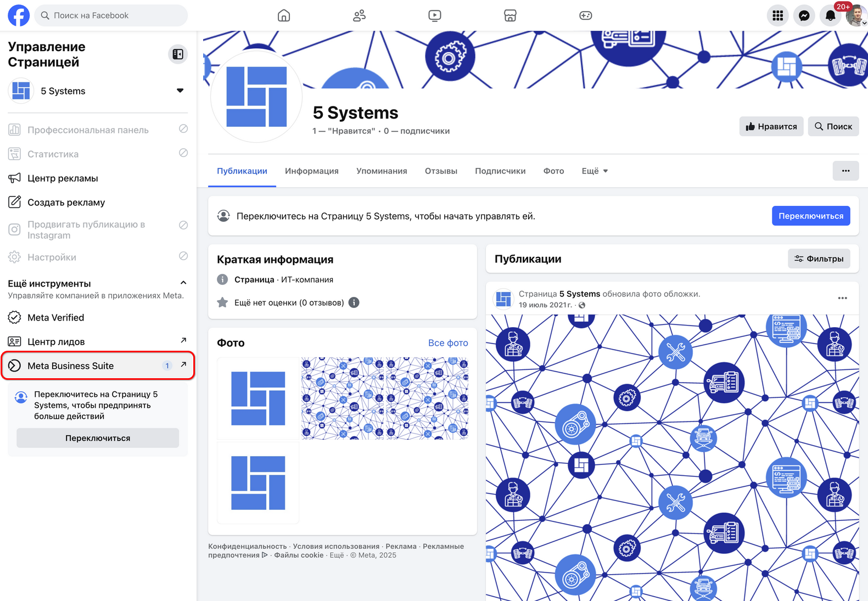Switch to the Информация tab

pos(311,171)
